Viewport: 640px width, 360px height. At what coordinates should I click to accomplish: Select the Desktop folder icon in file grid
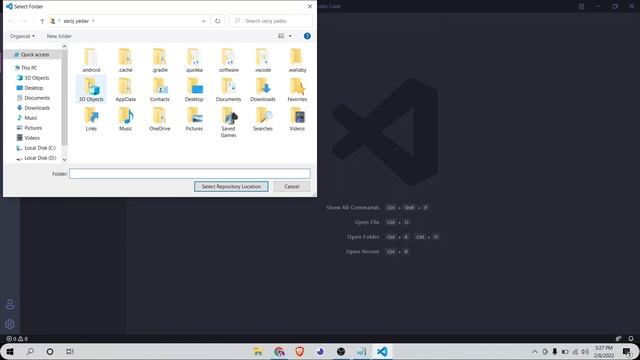tap(194, 89)
